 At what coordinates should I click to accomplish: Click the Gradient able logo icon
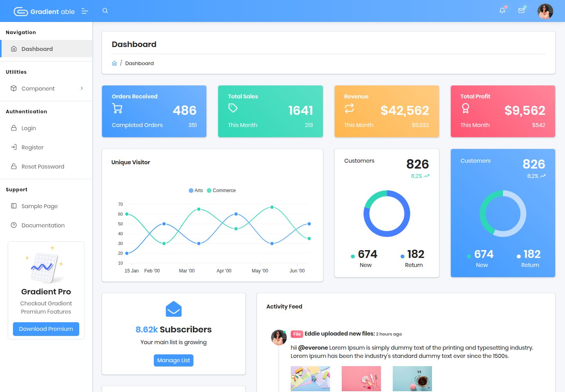pyautogui.click(x=21, y=12)
